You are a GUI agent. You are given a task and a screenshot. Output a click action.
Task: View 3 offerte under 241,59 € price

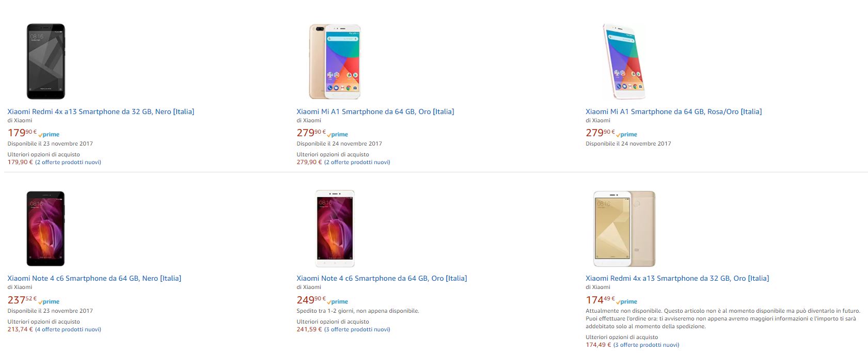pos(357,329)
